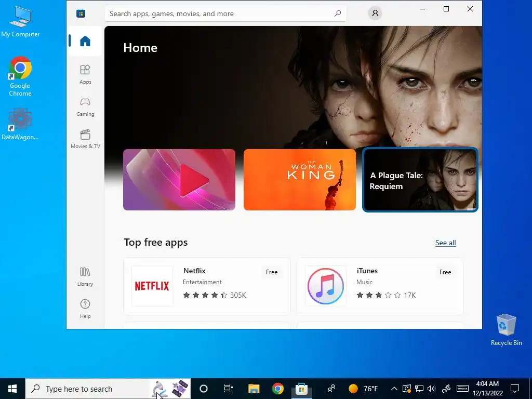The image size is (532, 399).
Task: Show hidden system tray icons
Action: coord(394,389)
